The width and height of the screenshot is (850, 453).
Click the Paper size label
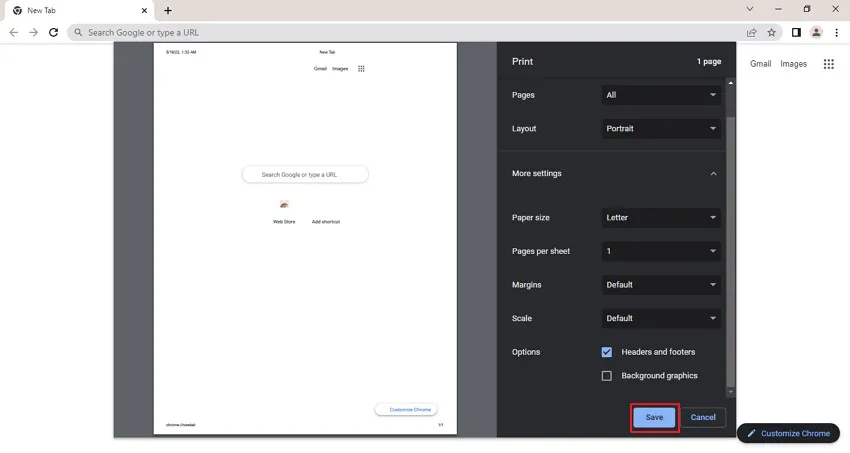click(531, 217)
